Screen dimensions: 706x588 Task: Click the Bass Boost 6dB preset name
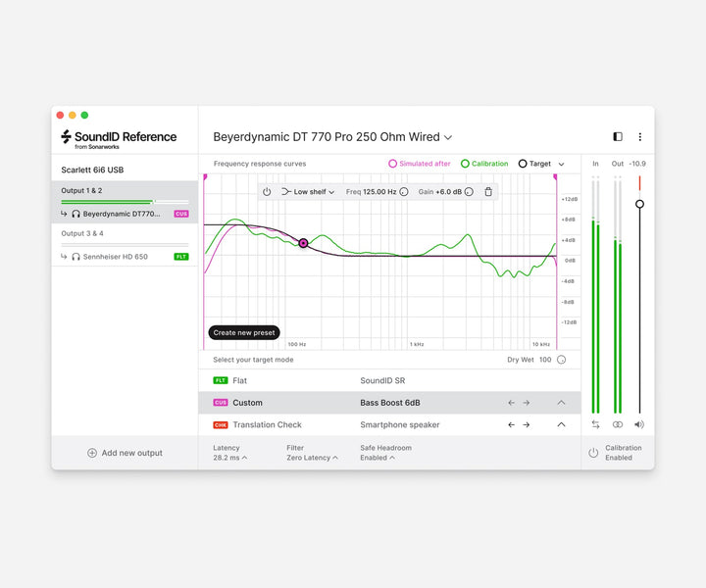point(390,403)
